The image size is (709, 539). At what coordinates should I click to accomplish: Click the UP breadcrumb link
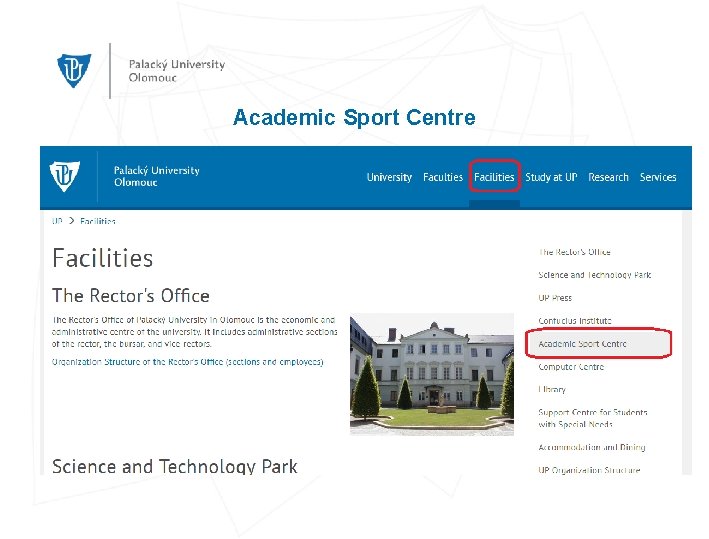[57, 221]
